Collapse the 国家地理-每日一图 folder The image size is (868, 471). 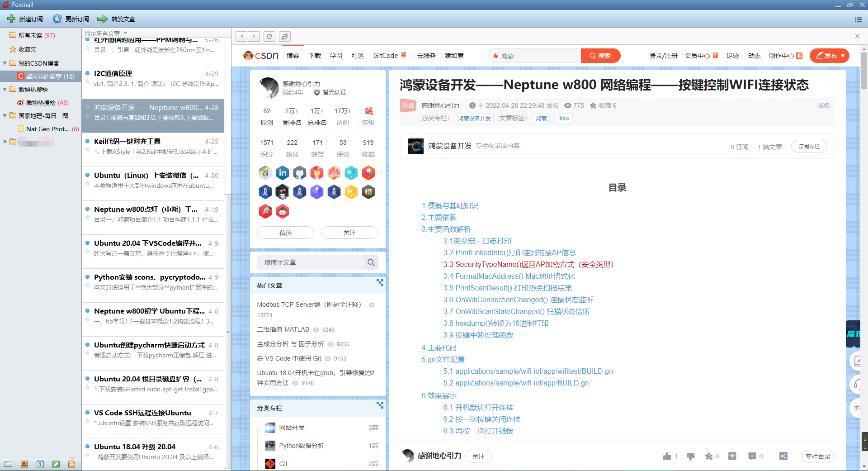(x=5, y=116)
